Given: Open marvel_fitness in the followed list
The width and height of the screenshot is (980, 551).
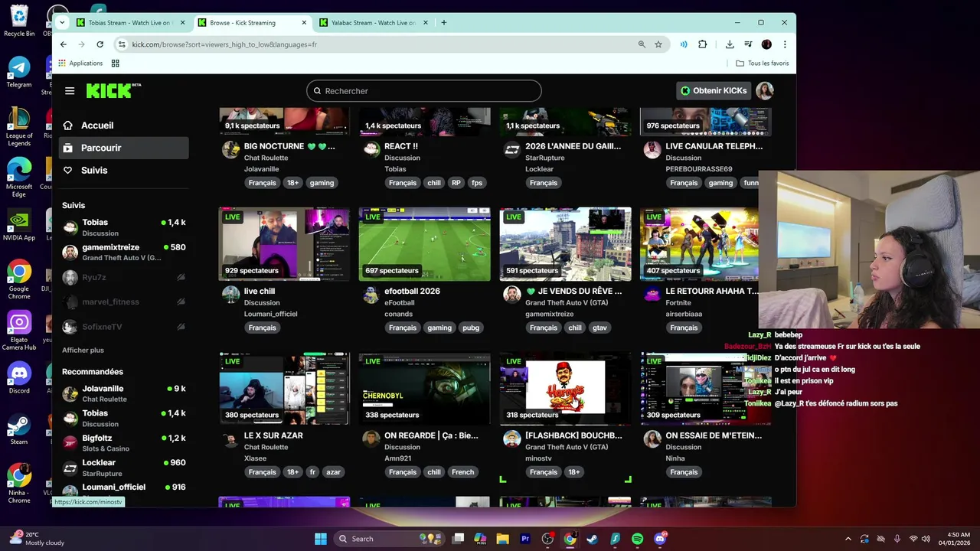Looking at the screenshot, I should [123, 302].
